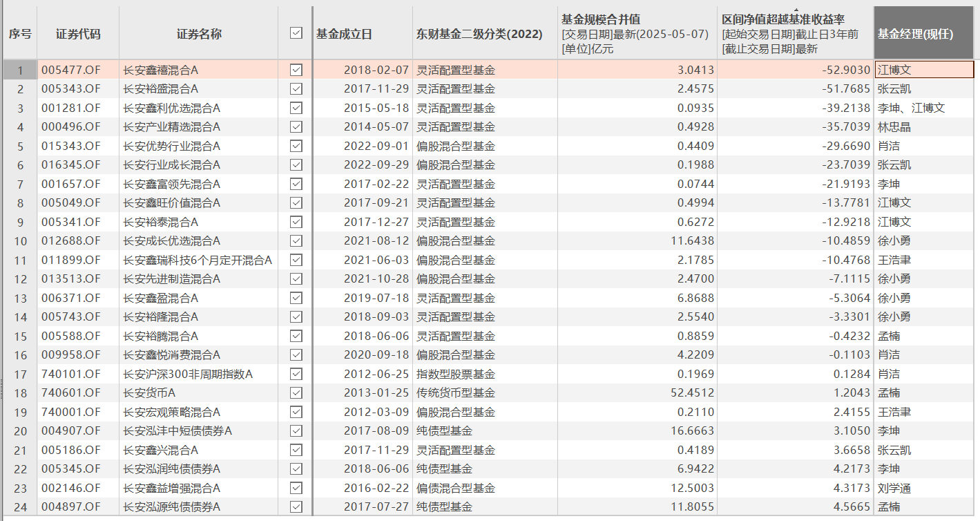The height and width of the screenshot is (521, 980).
Task: Select excess return value -7.1115
Action: click(x=850, y=279)
